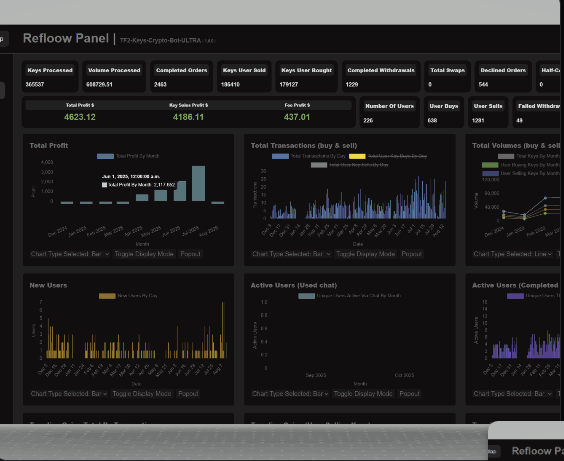
Task: Select the Declined Orders stat card
Action: 503,77
